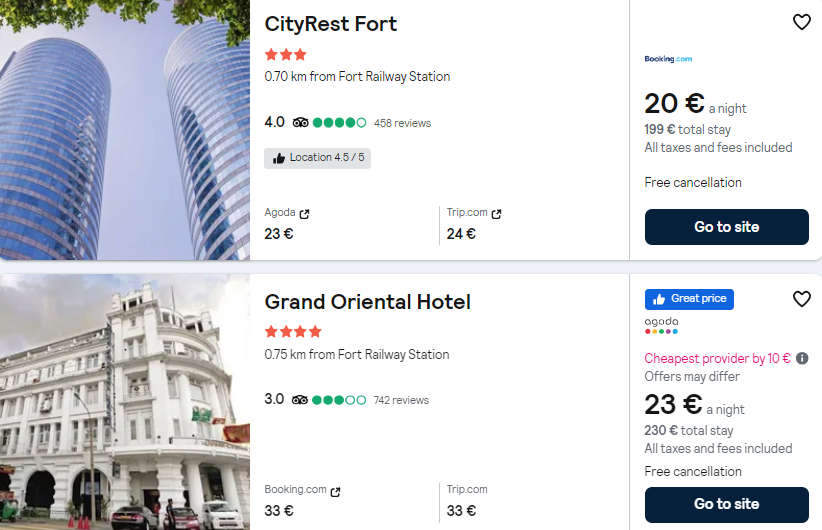Open the 458 reviews link
The width and height of the screenshot is (822, 530).
coord(402,123)
